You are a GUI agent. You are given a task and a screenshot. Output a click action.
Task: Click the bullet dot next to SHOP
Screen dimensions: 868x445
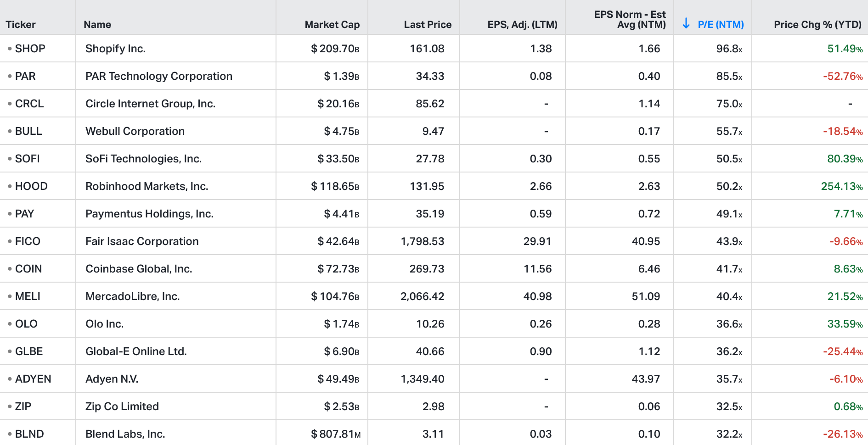point(10,48)
